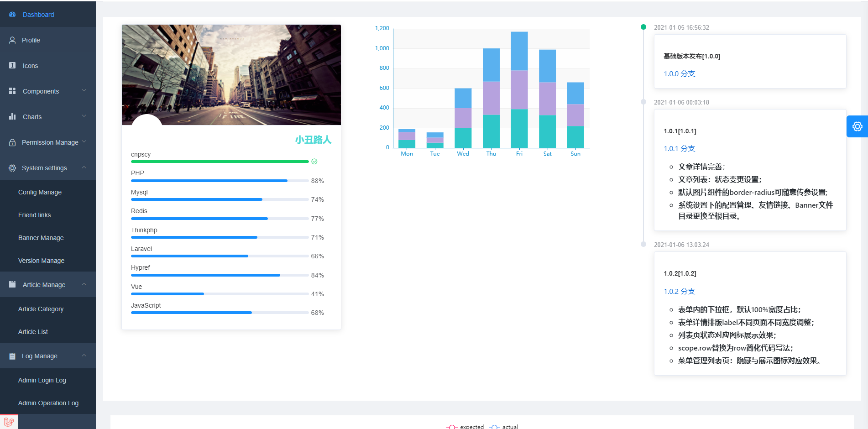Open Config Manage page

click(48, 192)
